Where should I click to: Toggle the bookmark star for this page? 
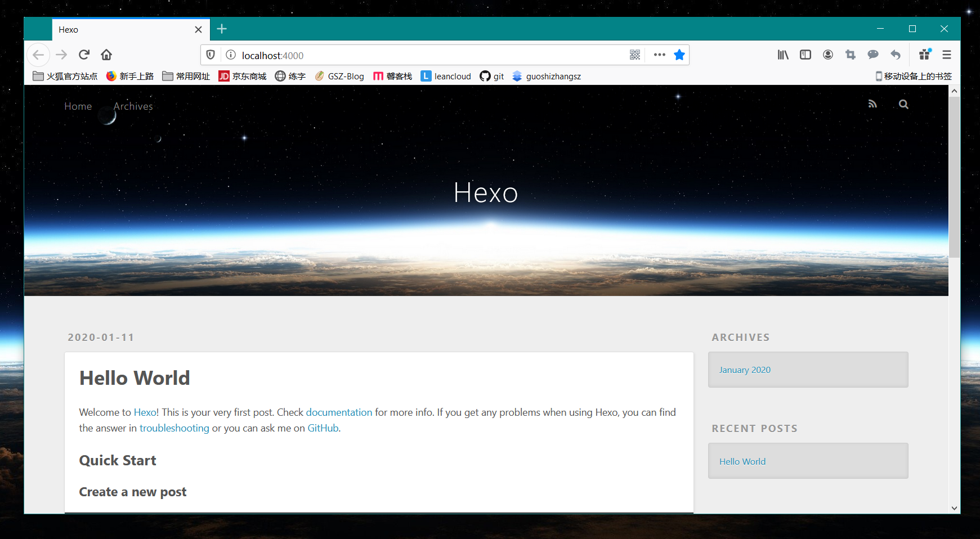(x=679, y=55)
